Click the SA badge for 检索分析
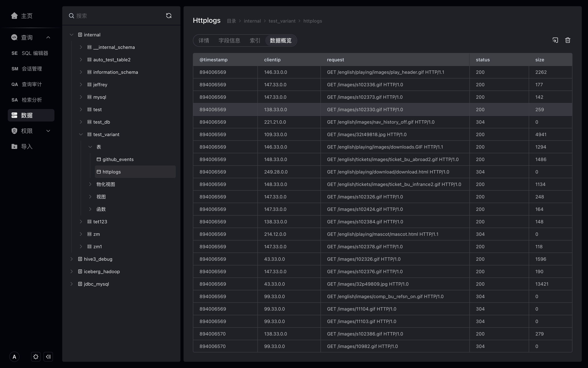This screenshot has width=588, height=368. (x=15, y=100)
